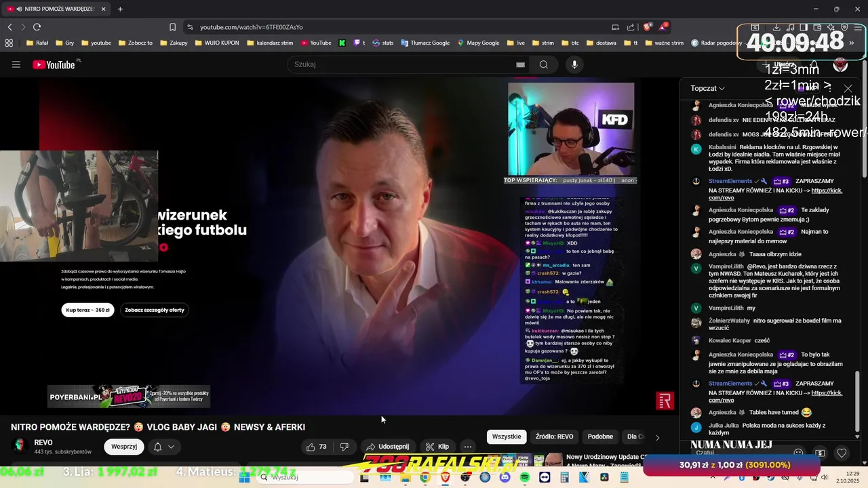This screenshot has width=868, height=488.
Task: Open Windows Start menu
Action: 244,477
